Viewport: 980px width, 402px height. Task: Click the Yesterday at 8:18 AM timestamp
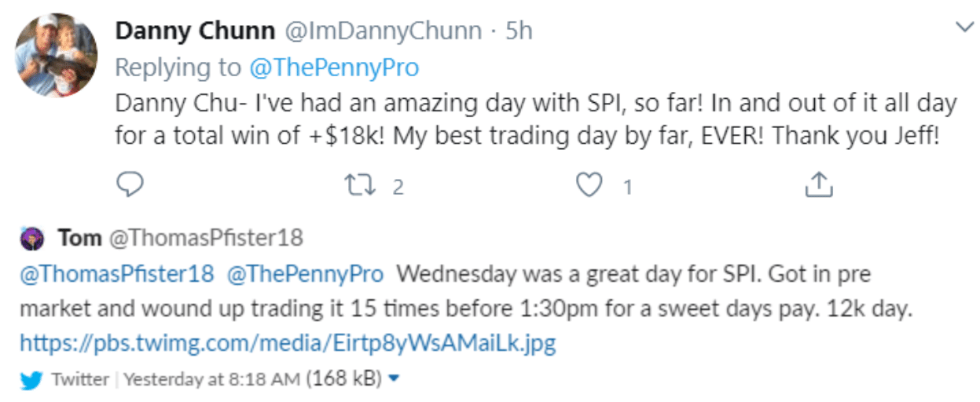(x=212, y=380)
